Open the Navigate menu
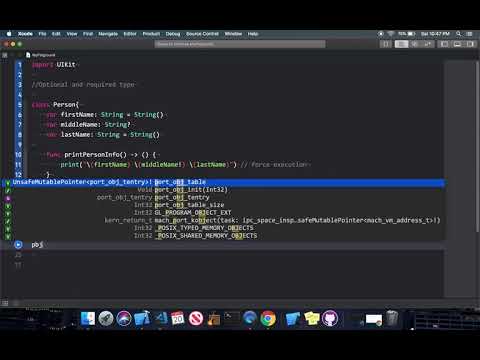This screenshot has width=480, height=360. (108, 34)
